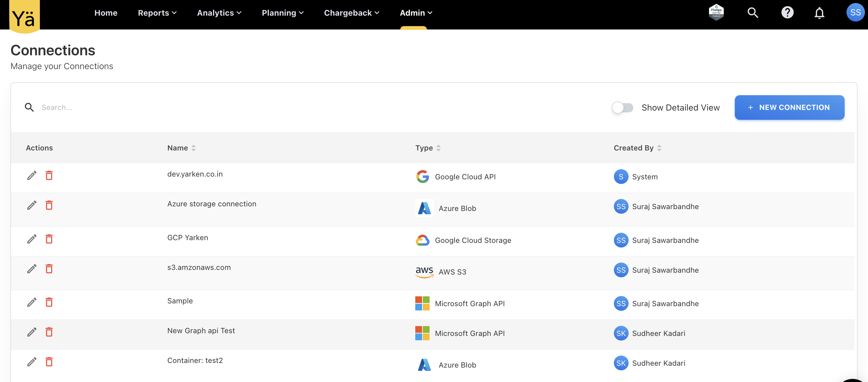Delete the Azure storage connection row
Screen dimensions: 868x382
point(49,205)
